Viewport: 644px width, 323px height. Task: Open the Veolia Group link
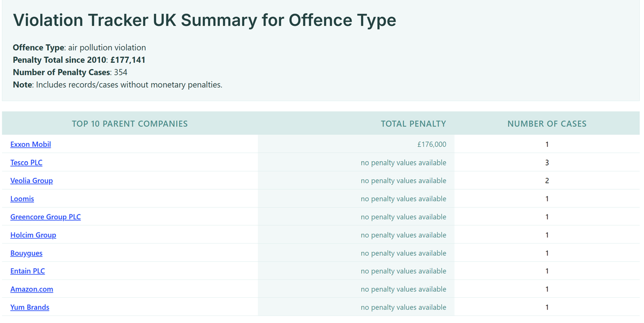[x=32, y=181]
